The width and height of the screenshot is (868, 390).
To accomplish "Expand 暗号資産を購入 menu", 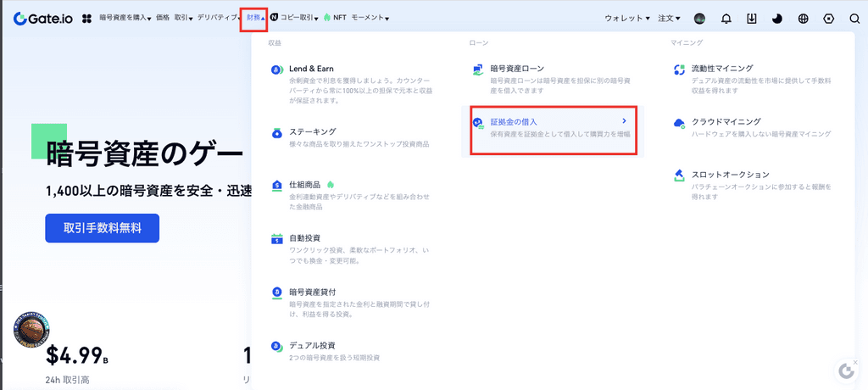I will click(125, 18).
